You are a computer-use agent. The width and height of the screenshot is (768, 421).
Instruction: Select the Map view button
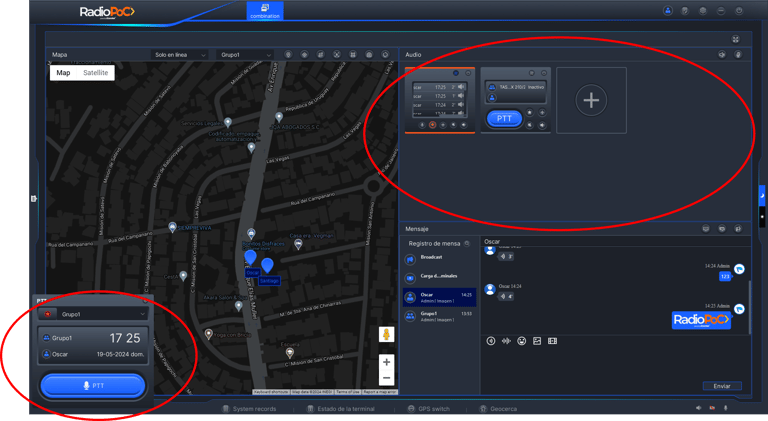pos(63,72)
